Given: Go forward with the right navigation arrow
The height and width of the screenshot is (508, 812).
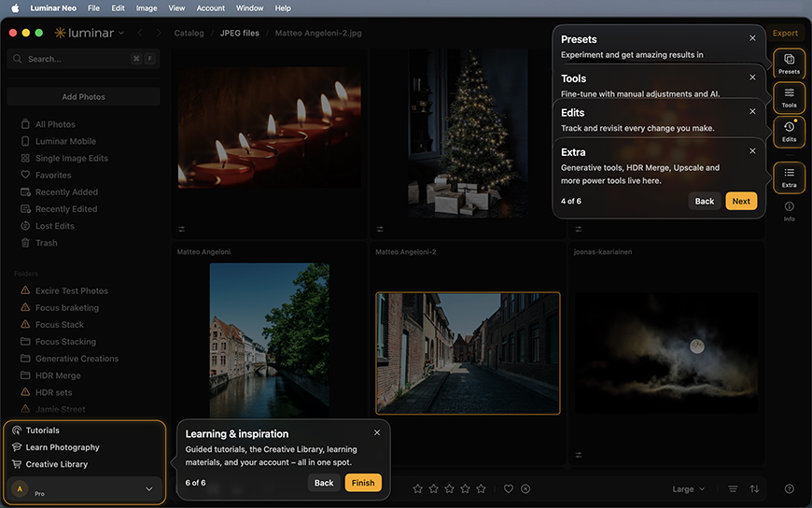Looking at the screenshot, I should point(159,33).
